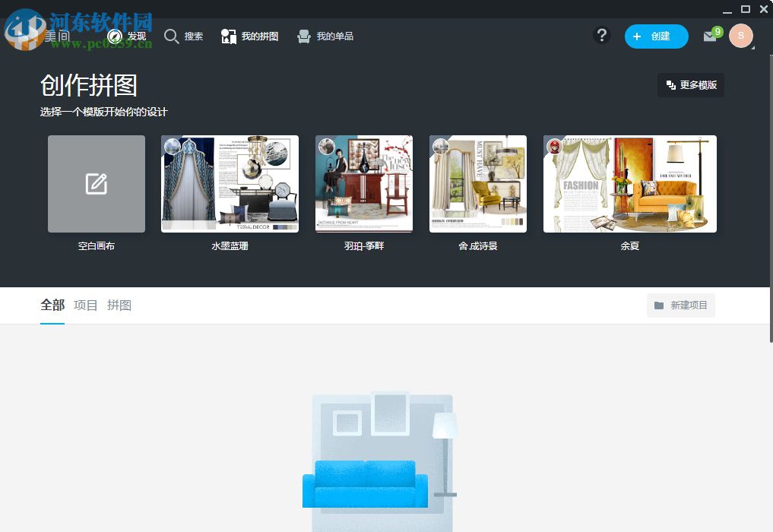773x532 pixels.
Task: Click the vertical scrollbar
Action: [x=771, y=197]
